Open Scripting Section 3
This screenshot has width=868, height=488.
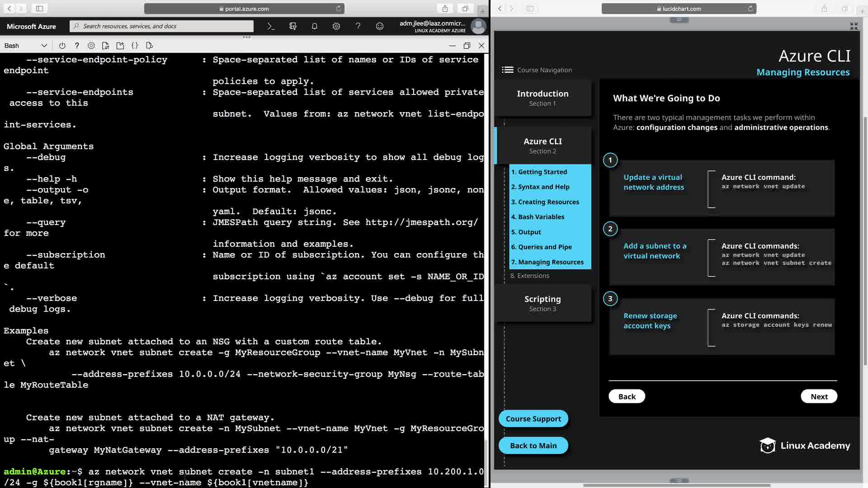coord(542,303)
